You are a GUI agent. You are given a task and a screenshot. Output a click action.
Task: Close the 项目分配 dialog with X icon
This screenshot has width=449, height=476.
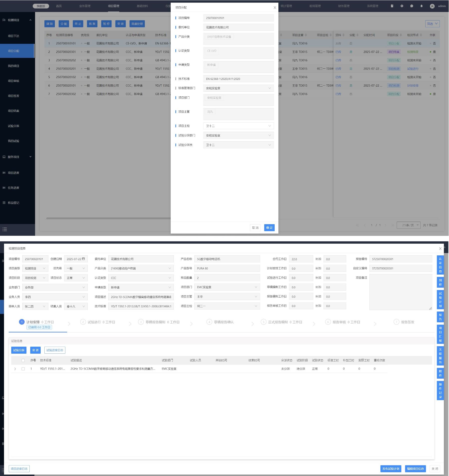point(275,7)
